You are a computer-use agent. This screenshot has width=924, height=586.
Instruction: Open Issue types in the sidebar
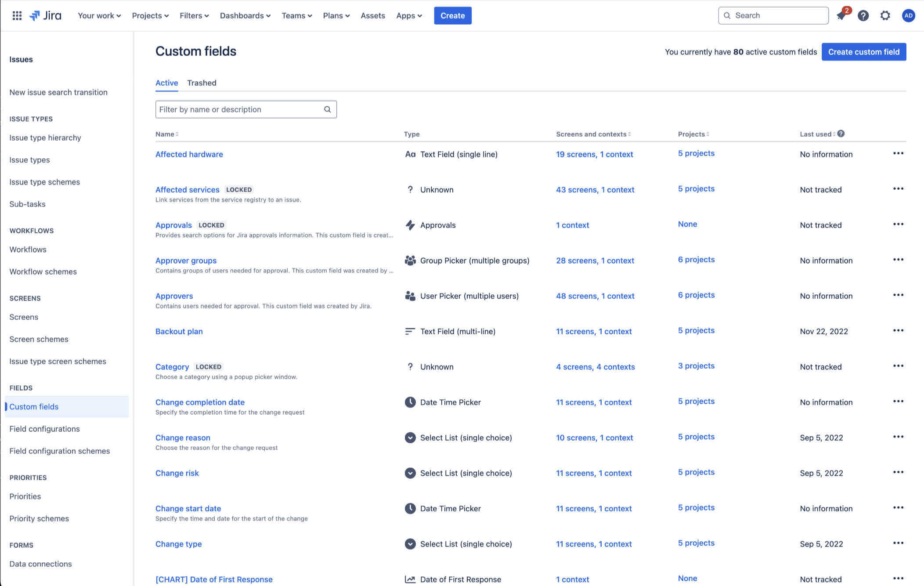coord(29,160)
